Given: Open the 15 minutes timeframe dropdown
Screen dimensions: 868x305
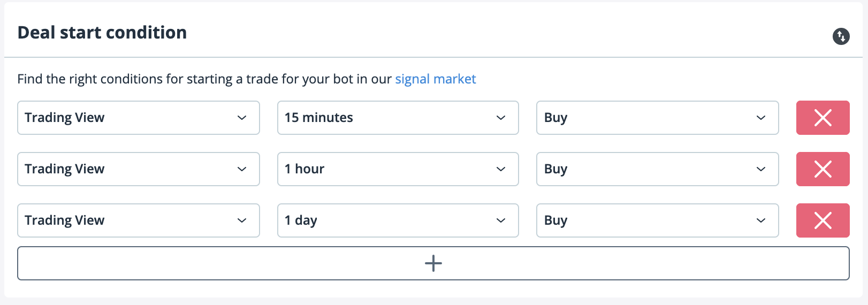Looking at the screenshot, I should point(398,118).
